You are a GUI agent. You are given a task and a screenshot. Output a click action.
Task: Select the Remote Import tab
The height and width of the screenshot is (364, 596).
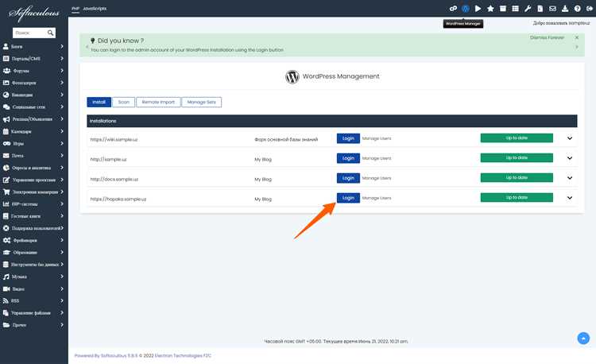point(158,103)
